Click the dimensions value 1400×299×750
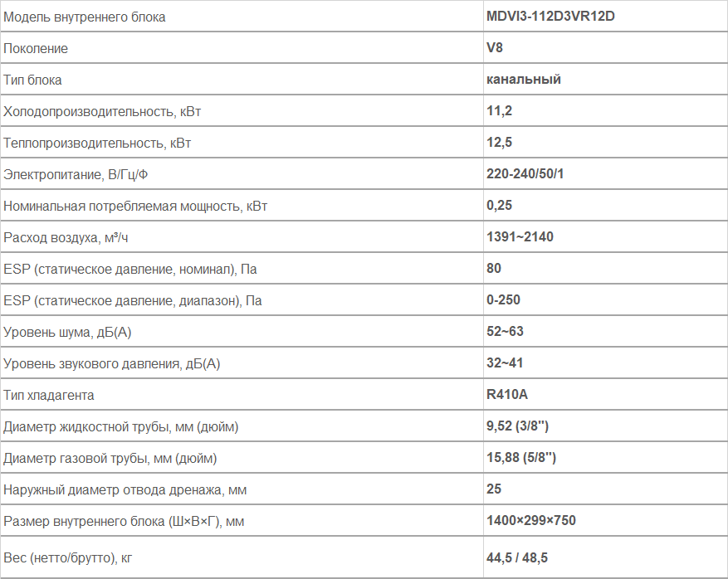This screenshot has width=728, height=579. 530,521
